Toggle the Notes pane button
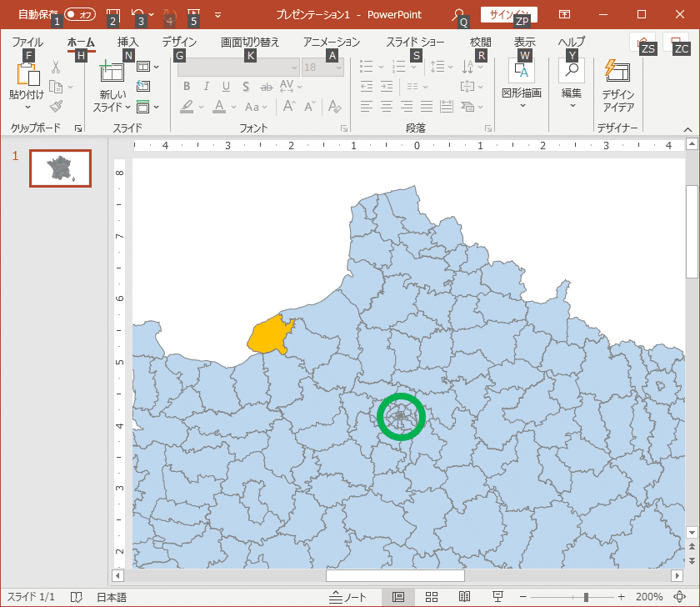This screenshot has height=607, width=700. 347,597
